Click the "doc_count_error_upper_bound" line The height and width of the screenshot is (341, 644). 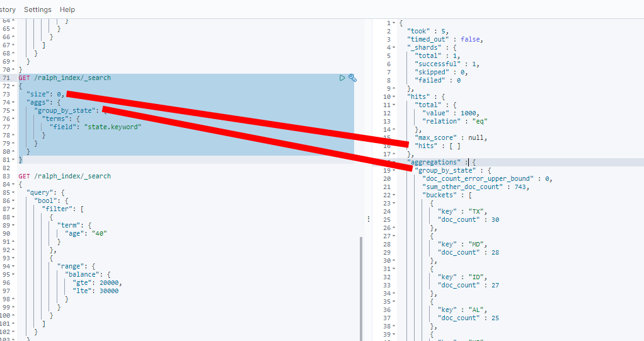pos(487,179)
